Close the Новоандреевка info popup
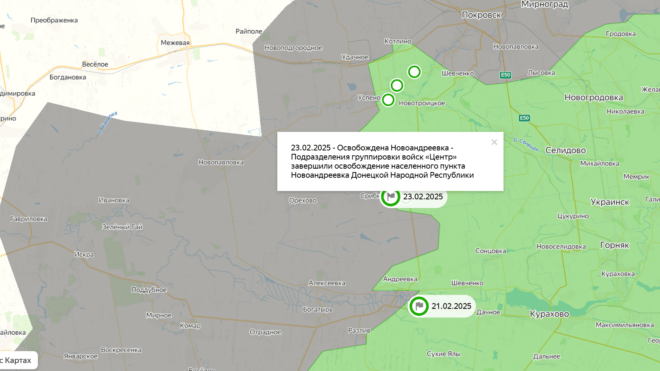The image size is (660, 371). coord(494,142)
